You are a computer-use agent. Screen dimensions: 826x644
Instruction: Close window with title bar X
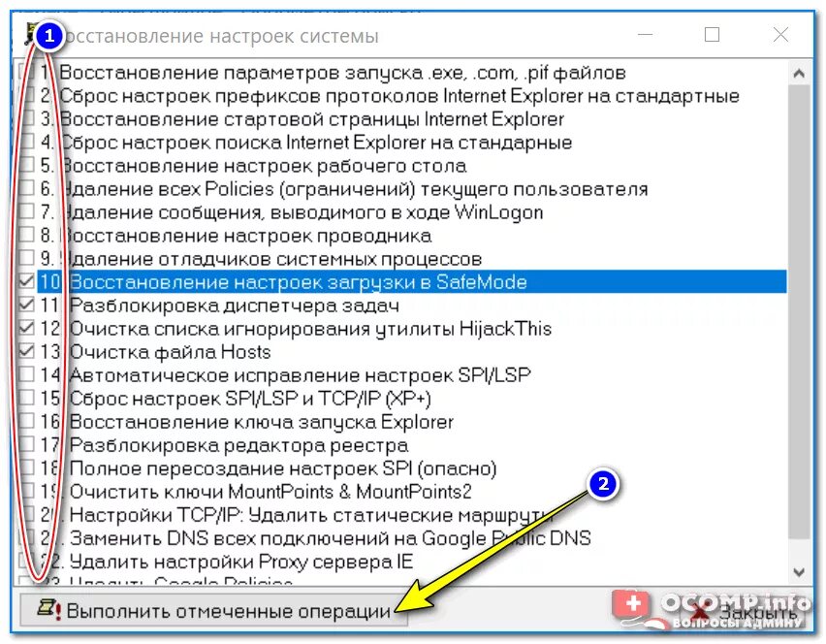pyautogui.click(x=780, y=35)
